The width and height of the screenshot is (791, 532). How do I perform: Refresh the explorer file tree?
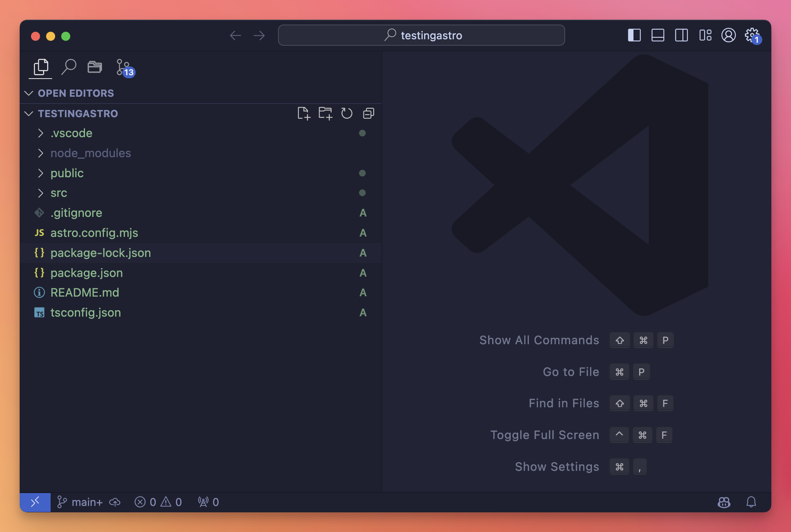(346, 113)
